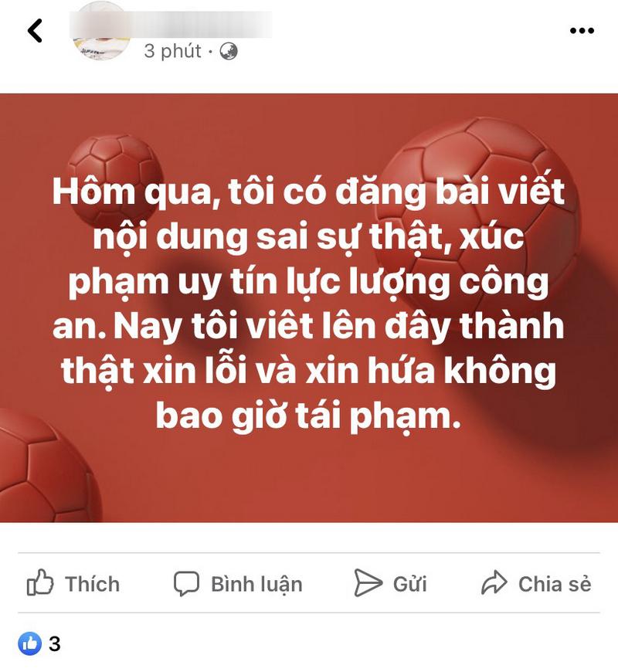
Task: Open the blurred author name
Action: tap(171, 25)
